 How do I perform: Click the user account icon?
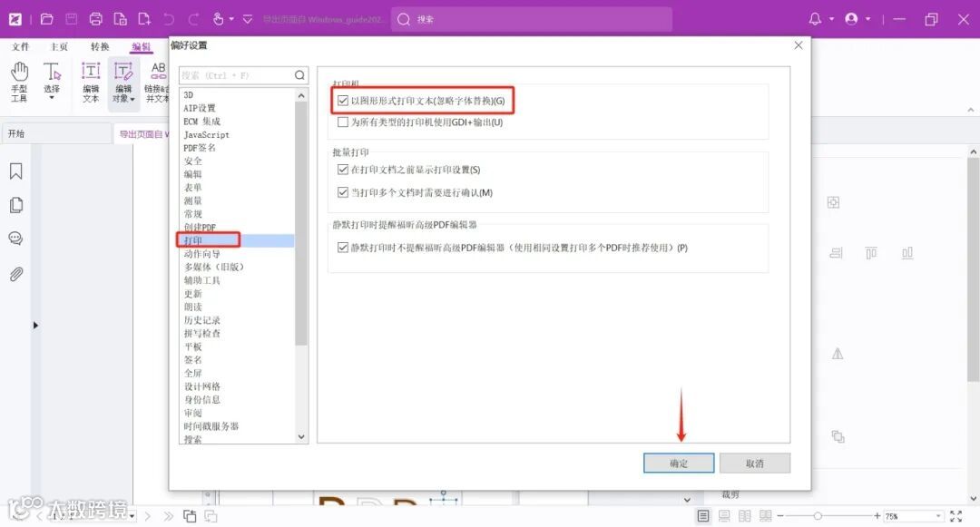coord(851,19)
